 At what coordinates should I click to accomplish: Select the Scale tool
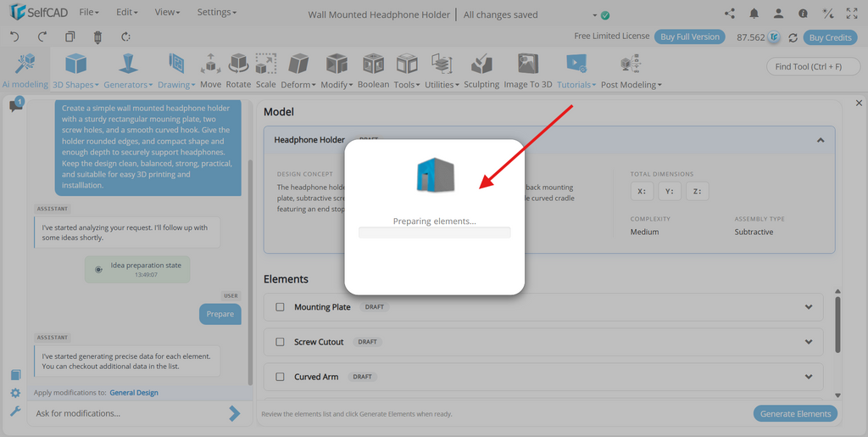tap(265, 70)
